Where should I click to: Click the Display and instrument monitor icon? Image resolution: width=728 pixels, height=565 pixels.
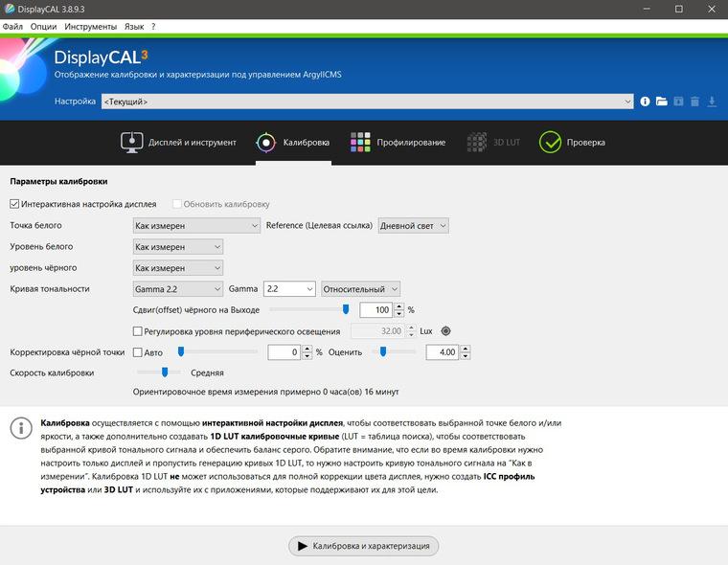click(132, 143)
